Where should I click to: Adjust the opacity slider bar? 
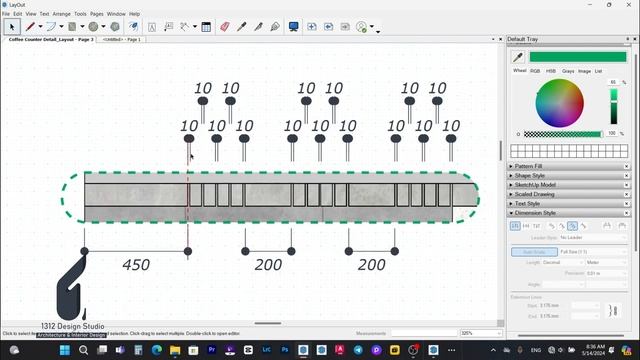[563, 134]
